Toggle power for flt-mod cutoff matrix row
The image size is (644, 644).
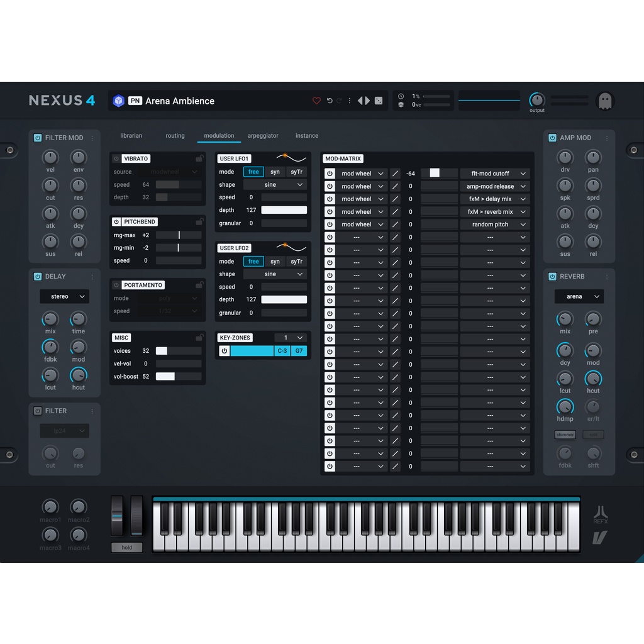tap(330, 174)
